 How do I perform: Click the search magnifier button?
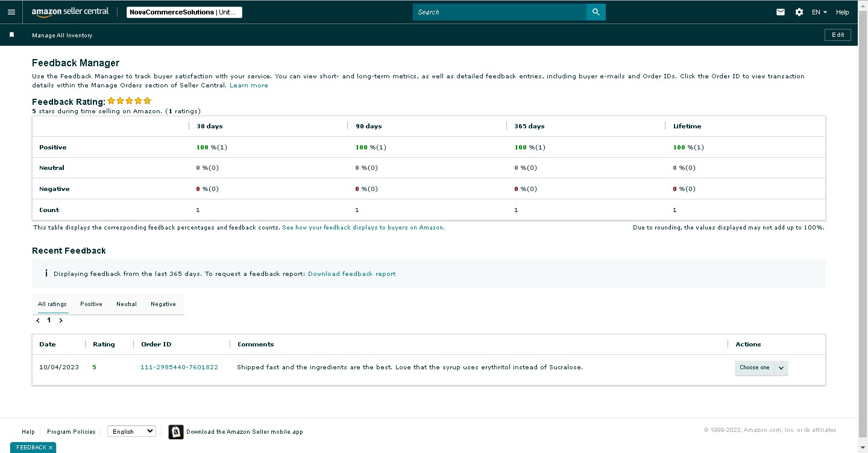(x=596, y=12)
